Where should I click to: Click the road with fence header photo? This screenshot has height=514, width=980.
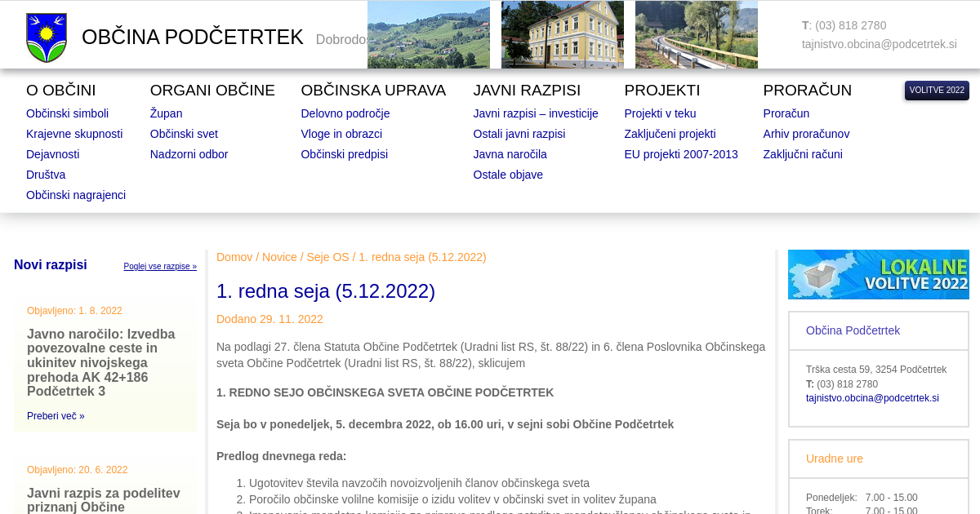pyautogui.click(x=696, y=35)
